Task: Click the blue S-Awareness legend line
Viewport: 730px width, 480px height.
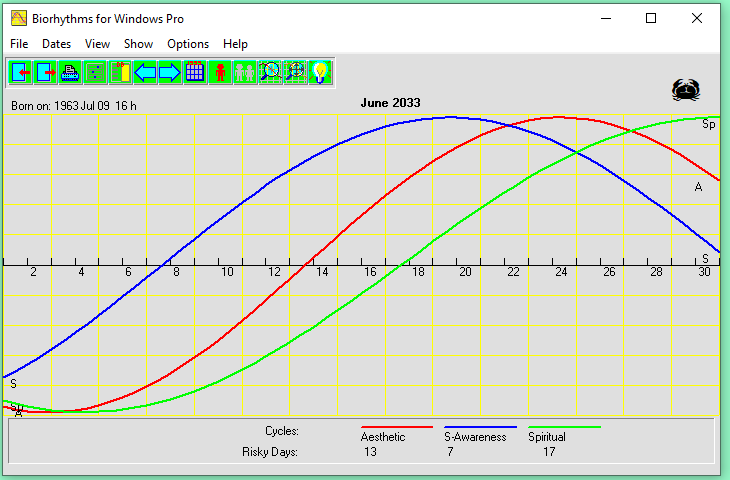Action: click(480, 426)
